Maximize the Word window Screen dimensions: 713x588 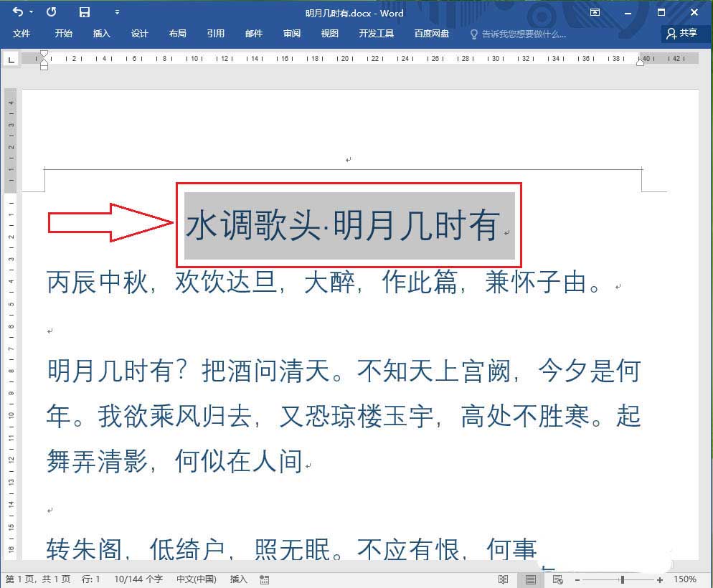click(661, 12)
